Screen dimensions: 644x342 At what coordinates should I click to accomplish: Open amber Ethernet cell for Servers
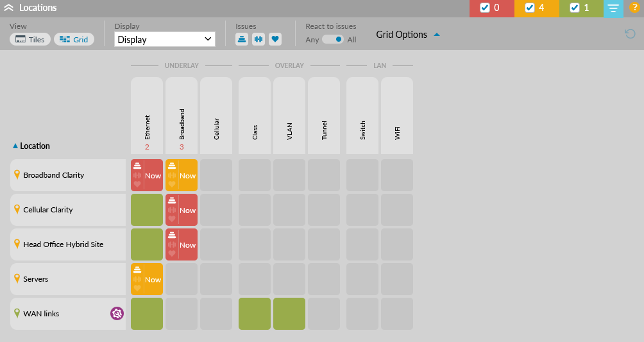pyautogui.click(x=147, y=279)
